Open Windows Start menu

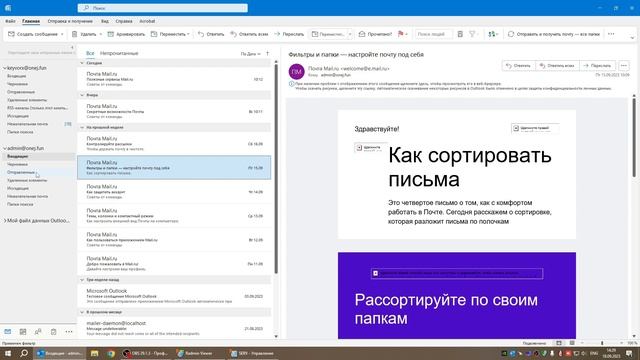[8, 353]
